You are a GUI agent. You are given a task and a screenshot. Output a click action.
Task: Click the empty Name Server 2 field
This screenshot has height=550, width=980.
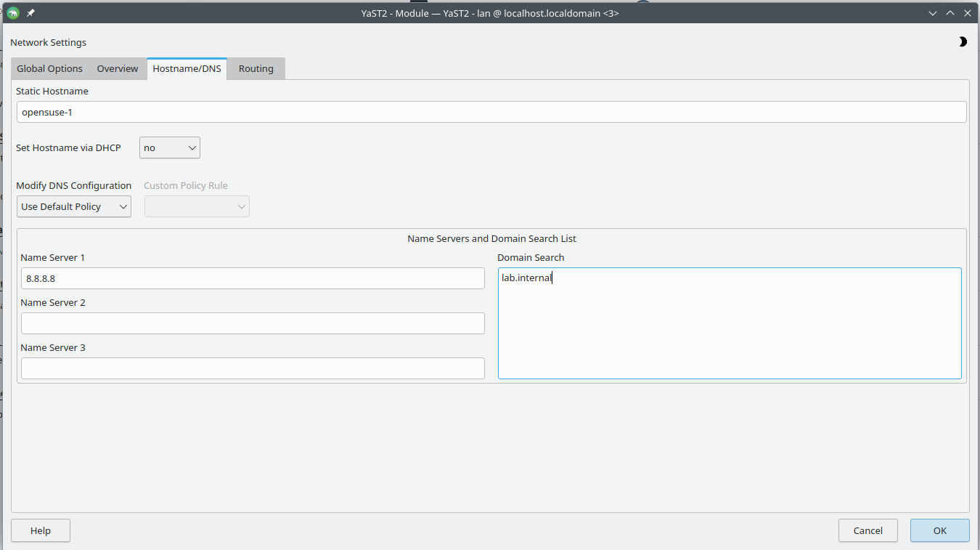pyautogui.click(x=252, y=323)
